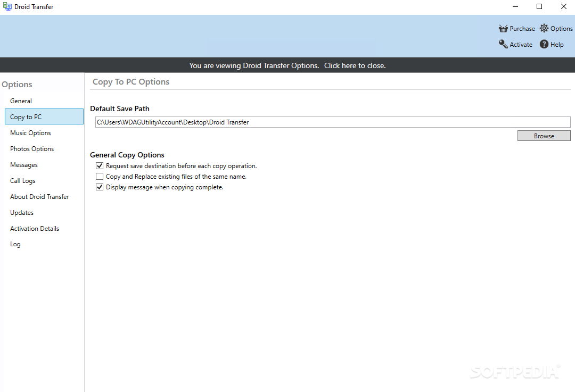Click the Options label in header
This screenshot has height=392, width=575.
pyautogui.click(x=562, y=29)
